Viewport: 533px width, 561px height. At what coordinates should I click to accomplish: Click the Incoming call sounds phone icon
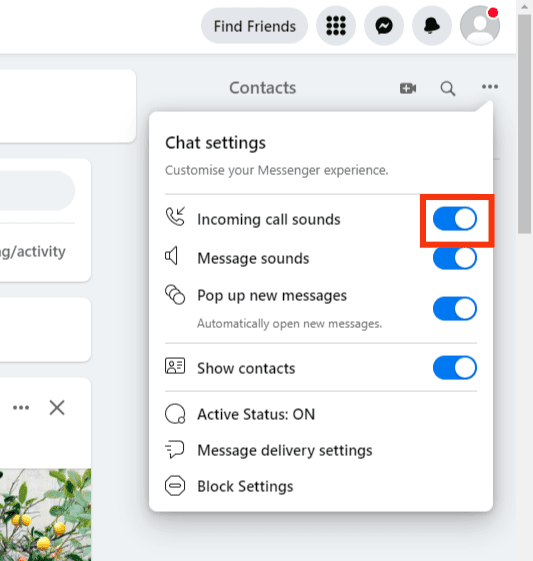click(175, 216)
